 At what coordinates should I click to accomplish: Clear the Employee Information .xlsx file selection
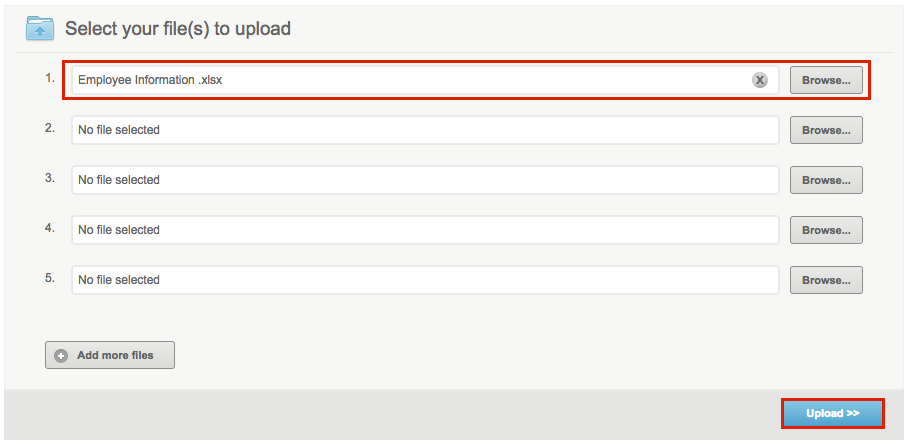click(x=760, y=80)
